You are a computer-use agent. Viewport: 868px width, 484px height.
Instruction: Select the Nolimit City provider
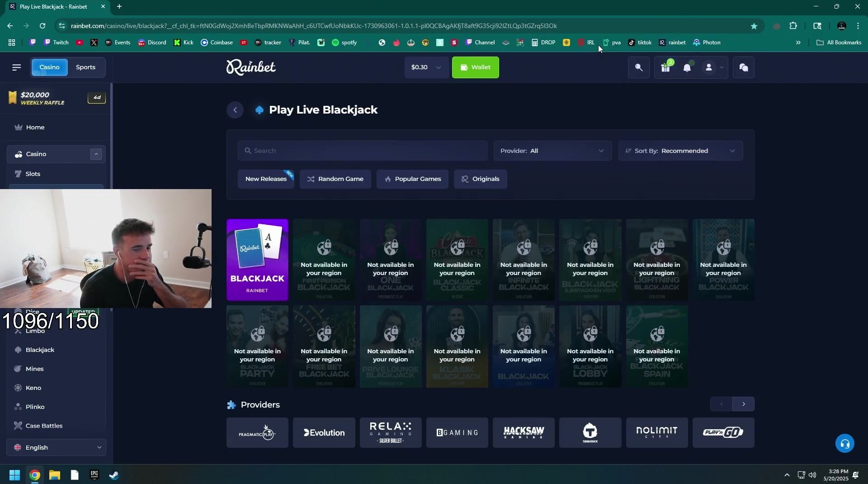tap(657, 433)
